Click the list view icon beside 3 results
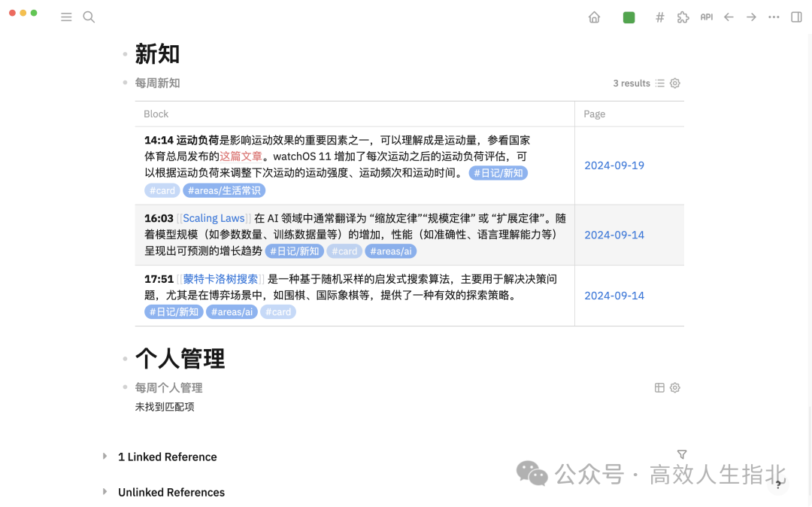Screen dimensions: 812x507 (x=659, y=83)
